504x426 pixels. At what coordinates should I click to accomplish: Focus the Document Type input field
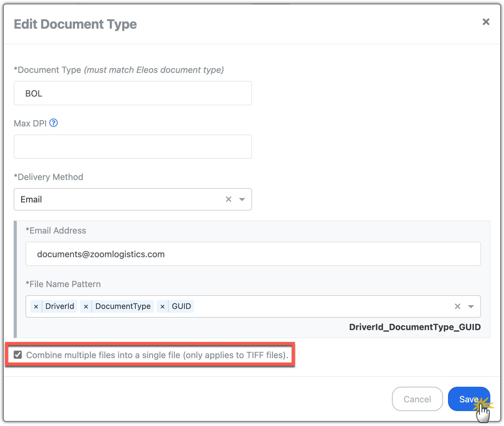[x=133, y=93]
